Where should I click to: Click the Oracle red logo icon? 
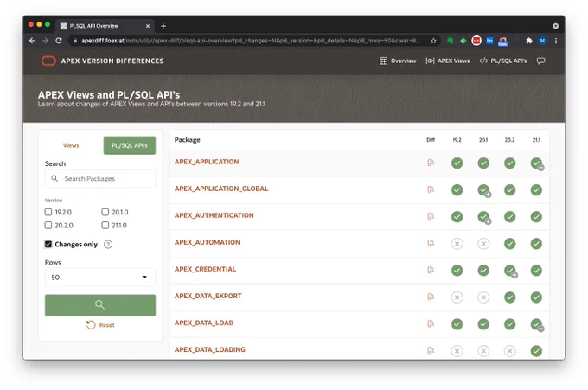pyautogui.click(x=48, y=61)
